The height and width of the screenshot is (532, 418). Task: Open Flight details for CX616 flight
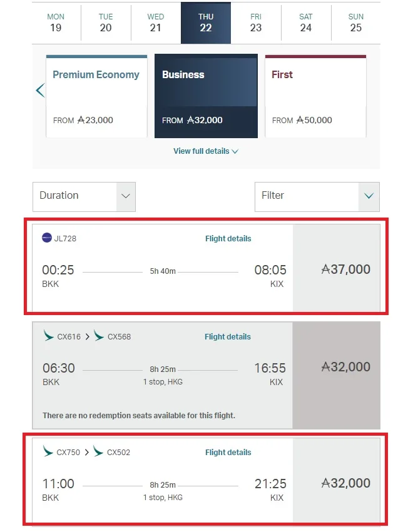[228, 336]
